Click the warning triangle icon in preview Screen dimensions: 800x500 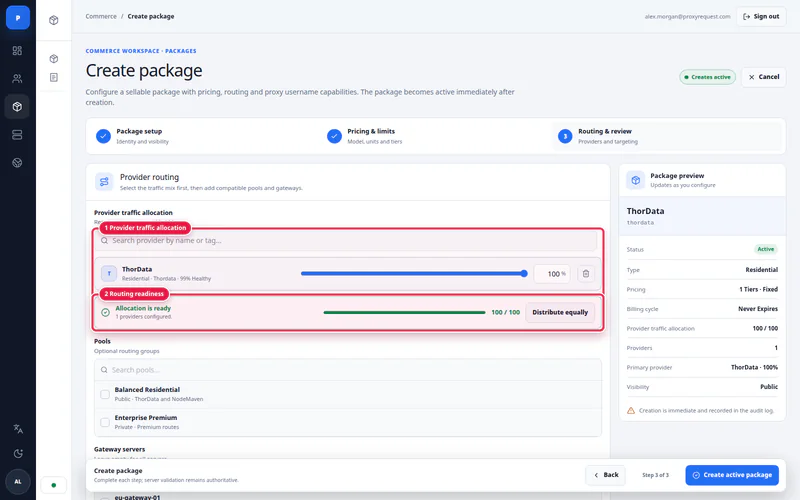click(x=631, y=410)
